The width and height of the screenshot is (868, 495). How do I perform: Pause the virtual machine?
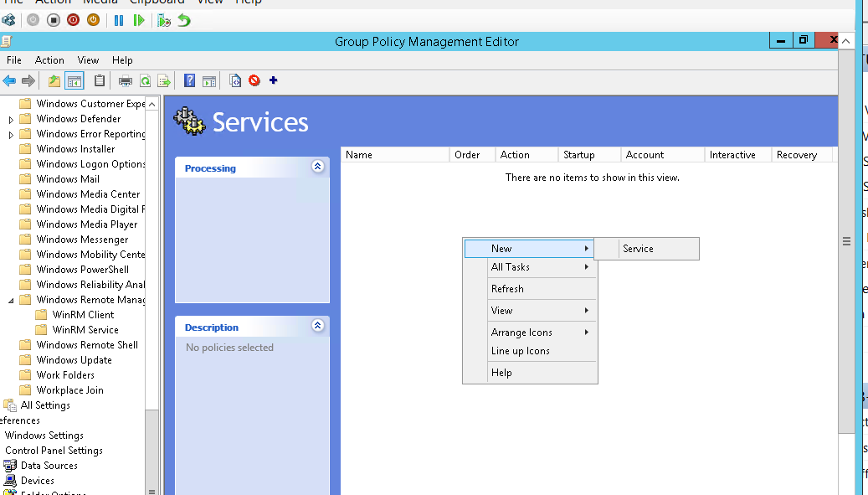tap(119, 20)
